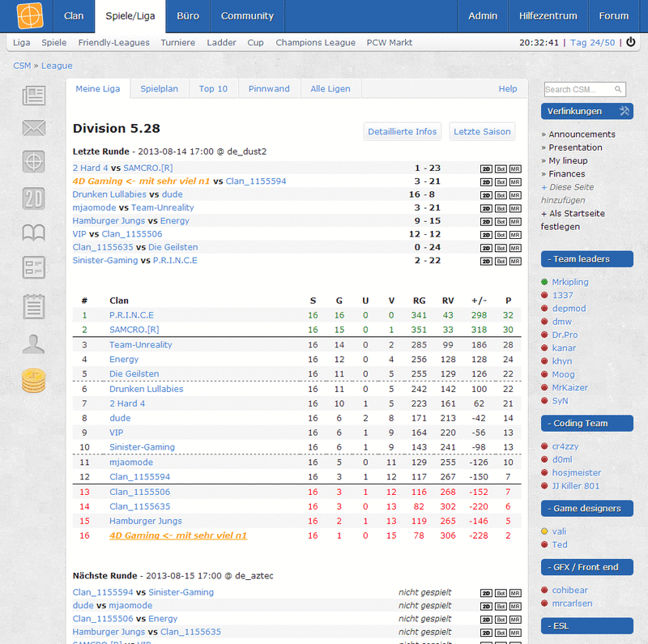The height and width of the screenshot is (644, 648).
Task: Open the player silhouette profile icon
Action: [33, 343]
